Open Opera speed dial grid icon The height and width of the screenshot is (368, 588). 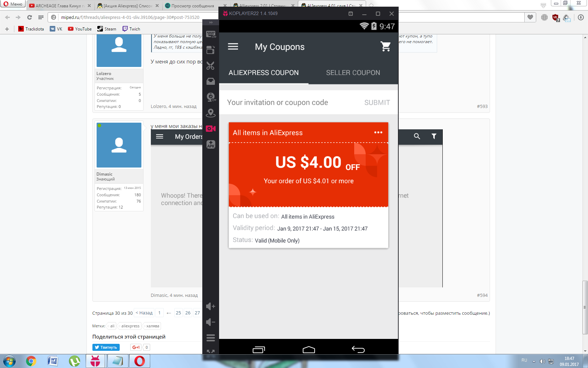(41, 17)
